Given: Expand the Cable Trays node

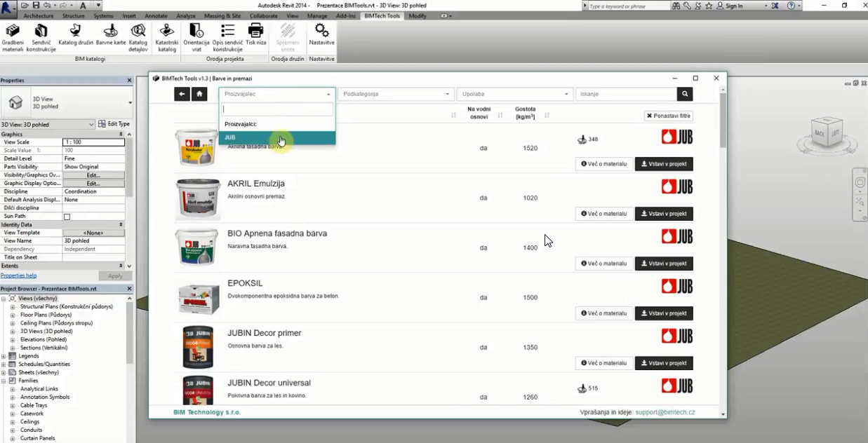Looking at the screenshot, I should pos(13,405).
